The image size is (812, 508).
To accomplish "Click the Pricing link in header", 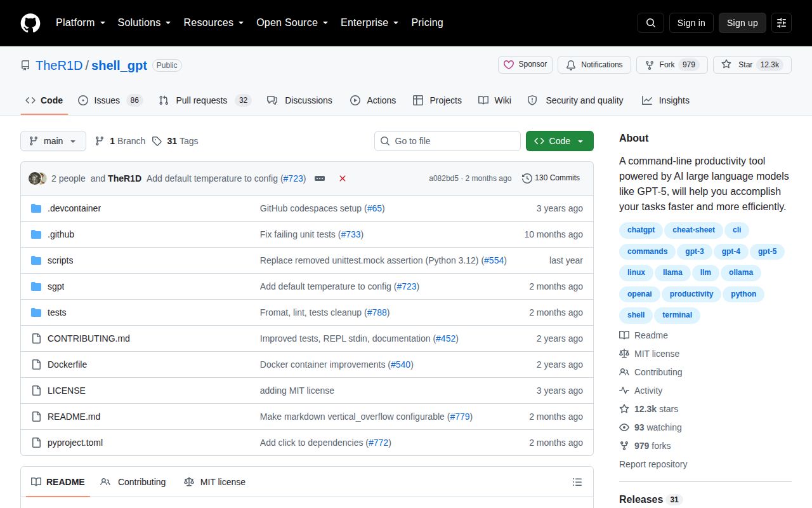I will click(427, 23).
